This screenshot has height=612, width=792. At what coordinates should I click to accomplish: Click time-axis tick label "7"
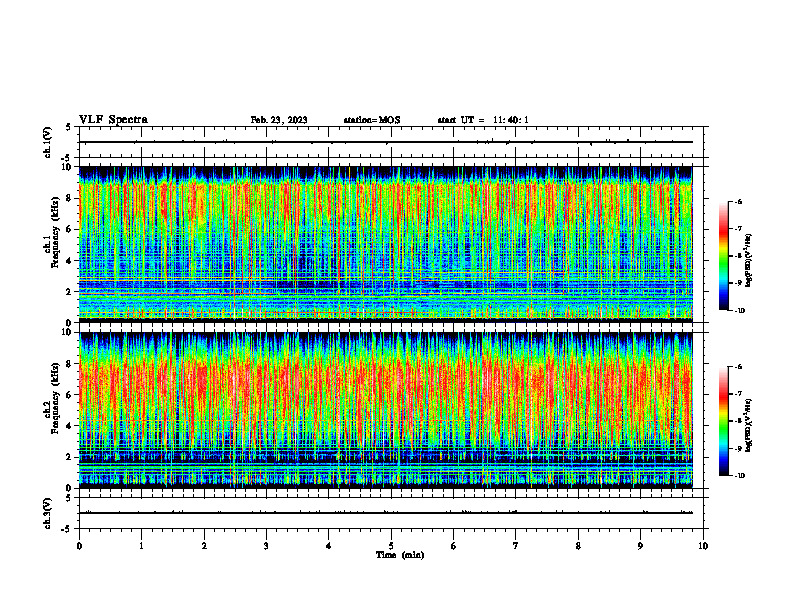coord(516,546)
